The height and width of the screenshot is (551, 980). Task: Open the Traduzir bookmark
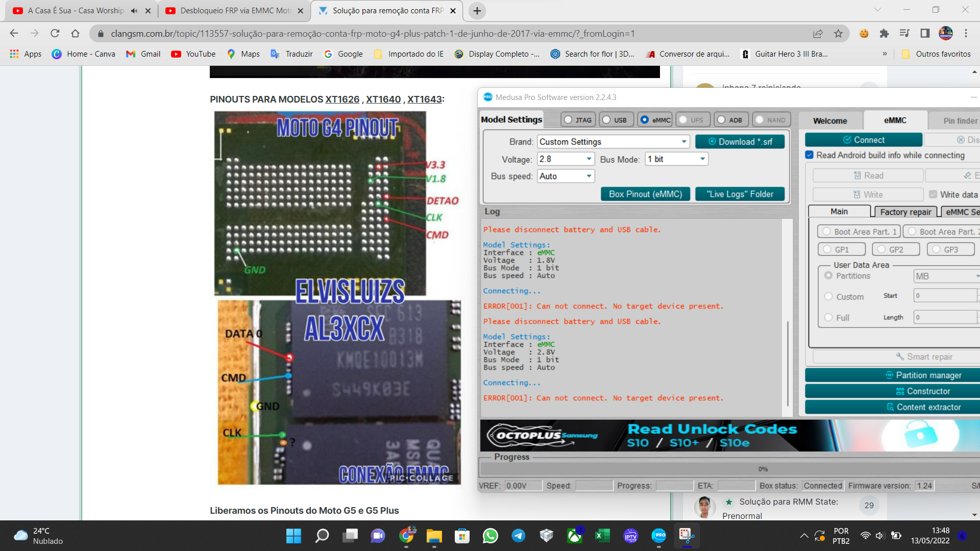(x=291, y=54)
